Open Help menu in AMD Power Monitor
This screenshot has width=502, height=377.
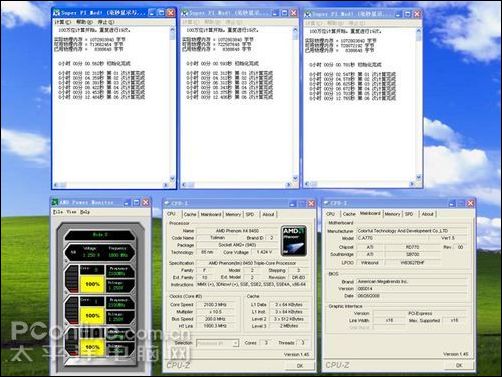(85, 212)
